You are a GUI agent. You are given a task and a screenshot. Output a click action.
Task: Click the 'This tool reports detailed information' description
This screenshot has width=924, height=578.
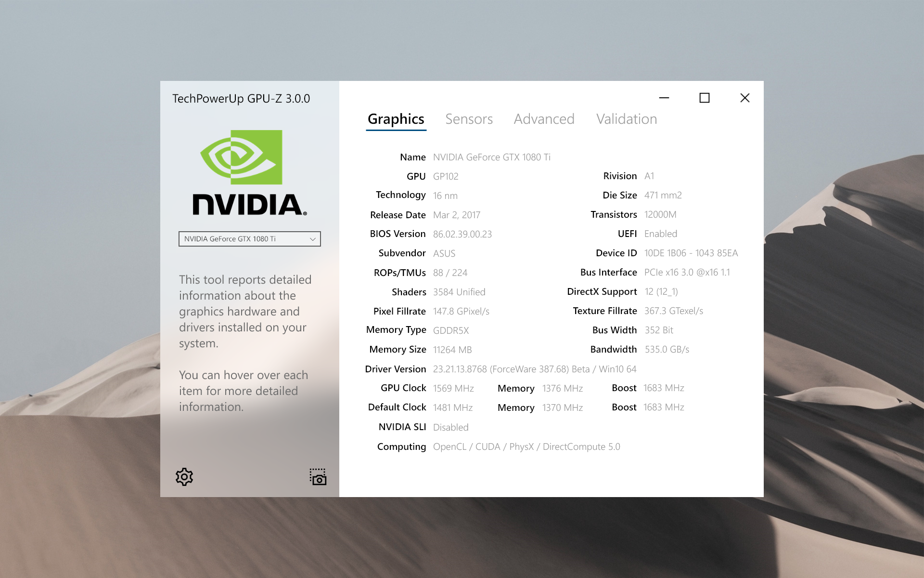tap(245, 311)
